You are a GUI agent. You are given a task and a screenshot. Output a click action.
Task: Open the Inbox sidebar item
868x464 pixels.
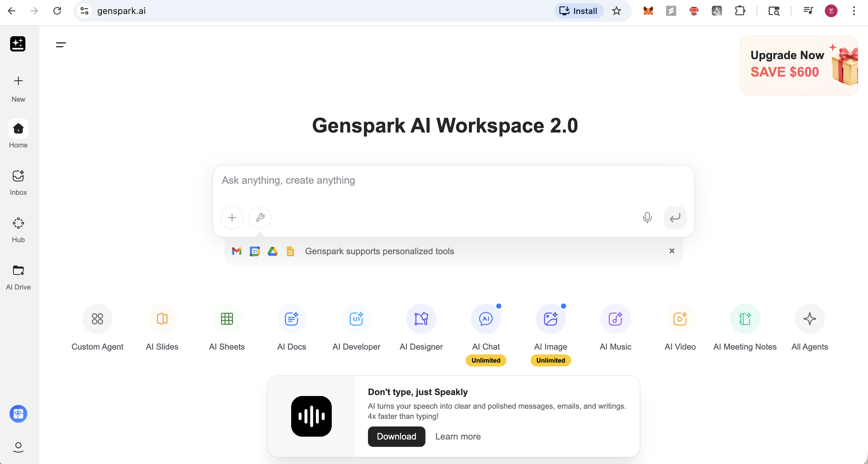[18, 182]
